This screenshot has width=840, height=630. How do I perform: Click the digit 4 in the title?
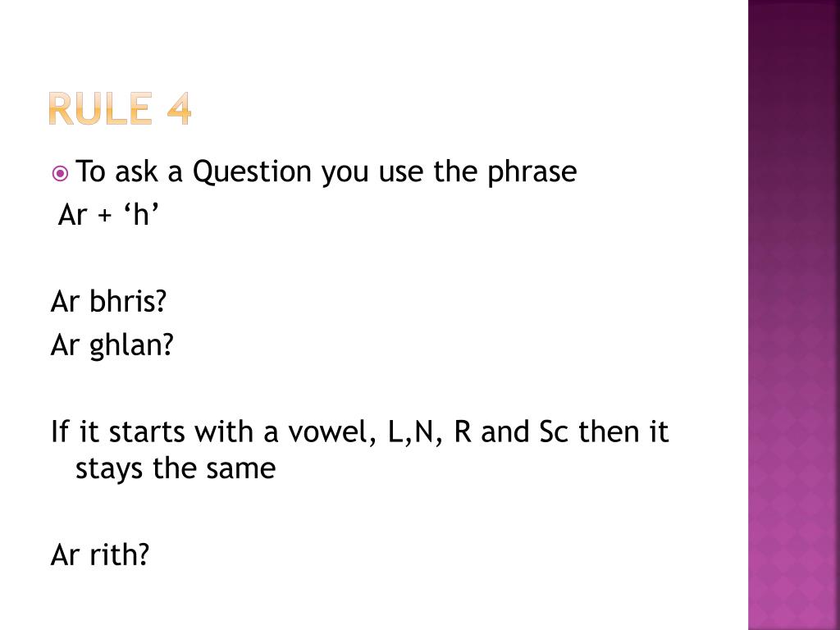(178, 109)
